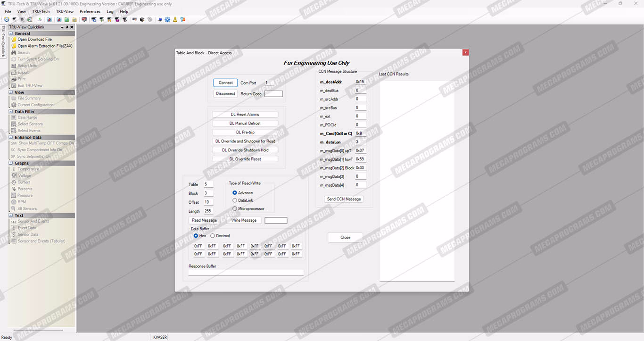
Task: Close the TRU-View Quicklink panel with its X
Action: point(72,27)
